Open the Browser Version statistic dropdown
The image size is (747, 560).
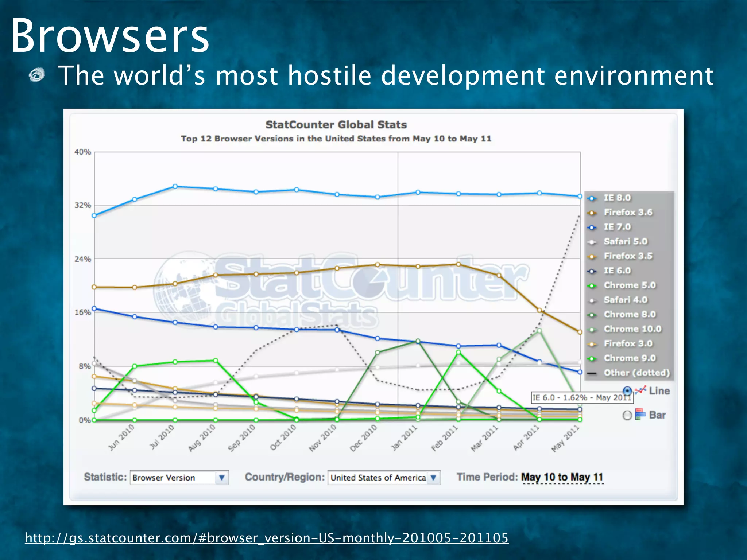179,478
